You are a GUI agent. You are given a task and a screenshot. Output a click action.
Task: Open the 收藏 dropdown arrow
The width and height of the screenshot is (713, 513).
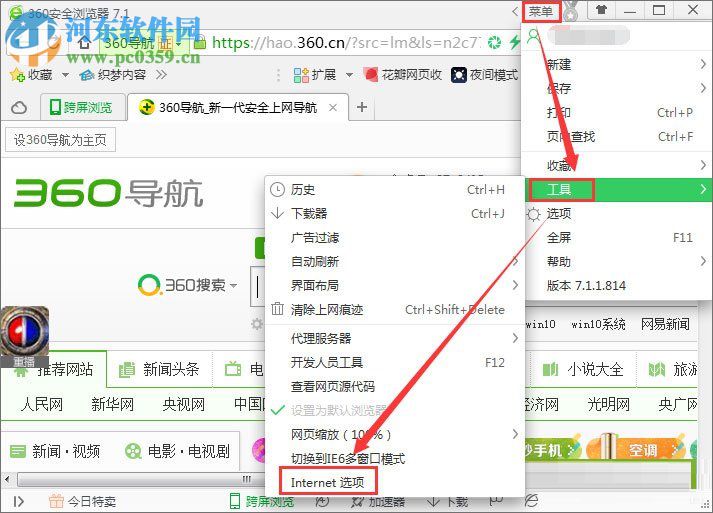tap(65, 75)
